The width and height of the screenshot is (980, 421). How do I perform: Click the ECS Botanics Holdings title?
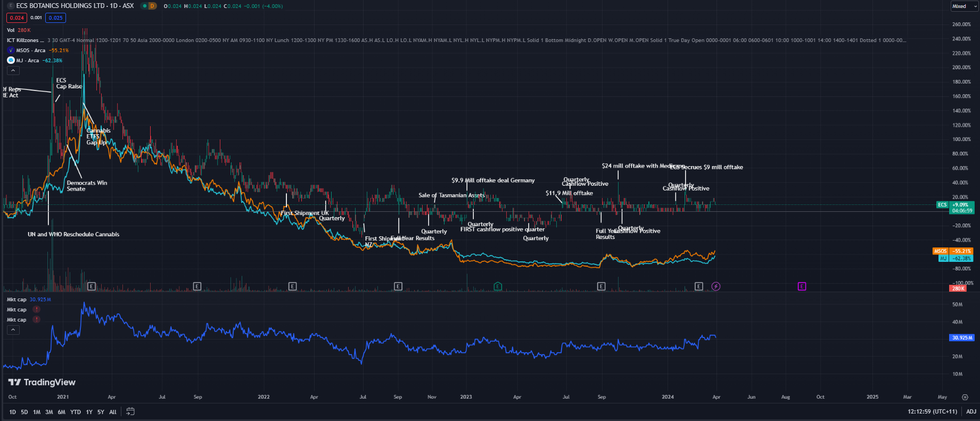coord(75,6)
